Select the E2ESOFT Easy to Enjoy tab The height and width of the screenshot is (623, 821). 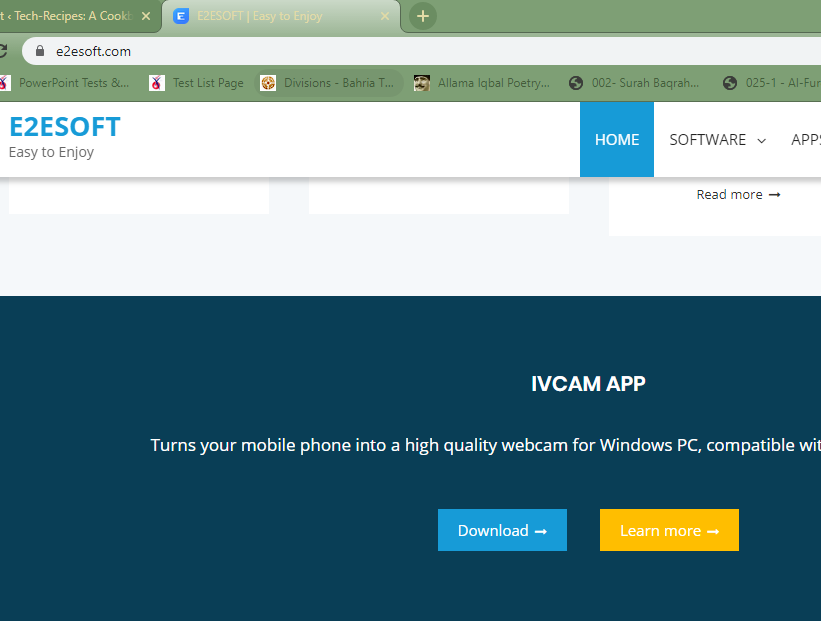pos(281,16)
